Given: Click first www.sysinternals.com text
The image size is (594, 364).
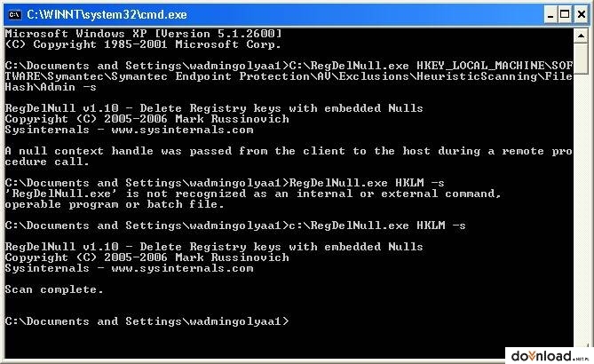Looking at the screenshot, I should (x=182, y=130).
